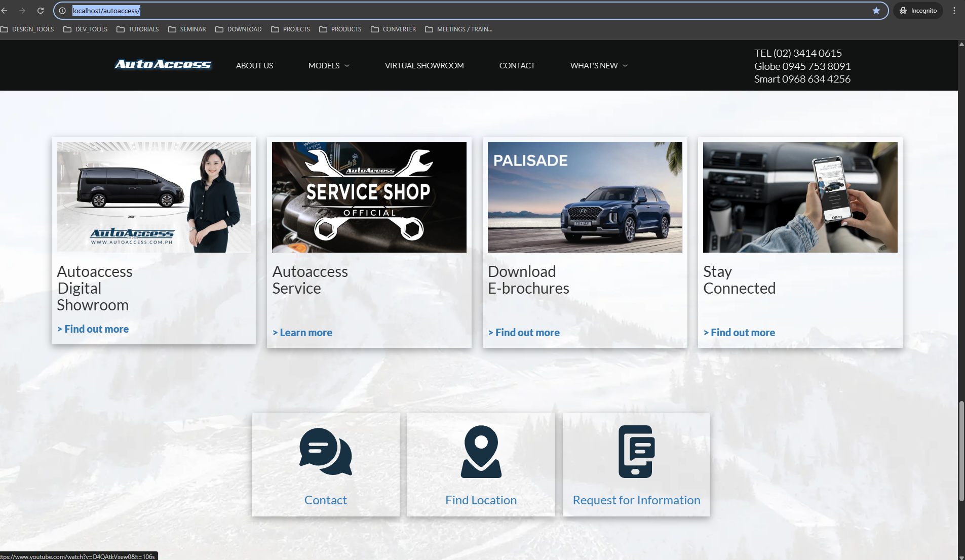Click the scrollbar up arrow
965x560 pixels.
click(961, 44)
